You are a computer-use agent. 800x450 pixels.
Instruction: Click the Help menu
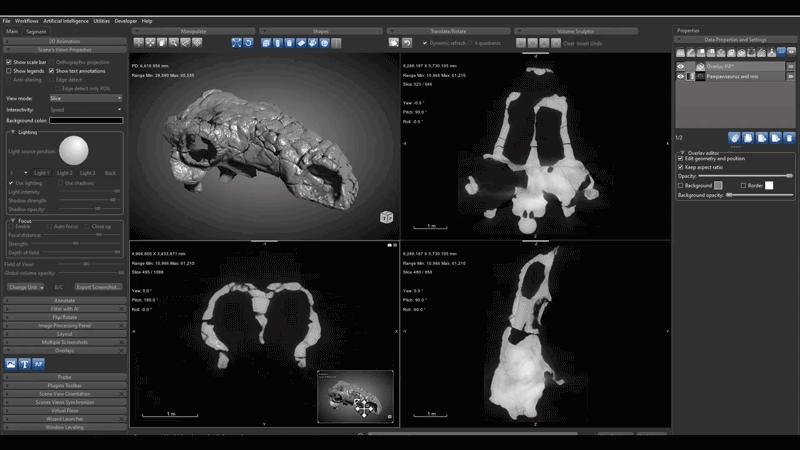coord(147,21)
